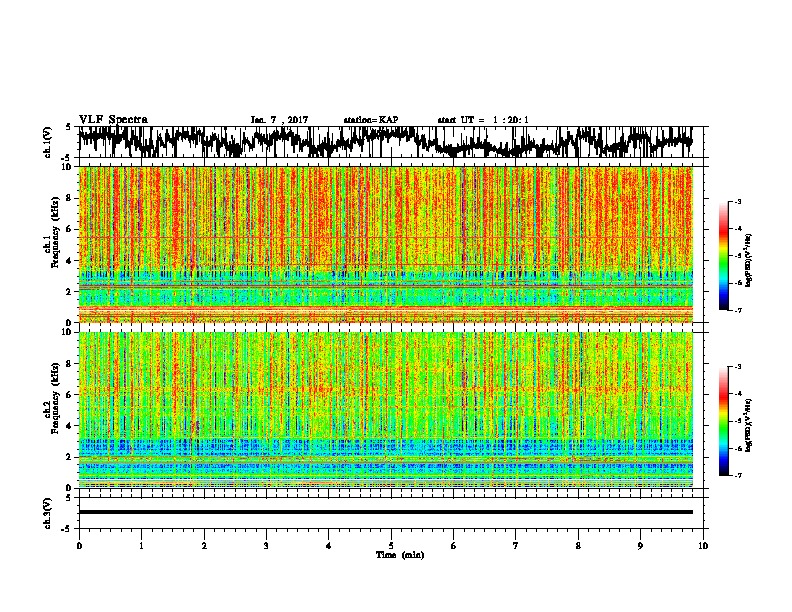792x612 pixels.
Task: Click the ch.1 frequency tick label "2"
Action: click(70, 291)
